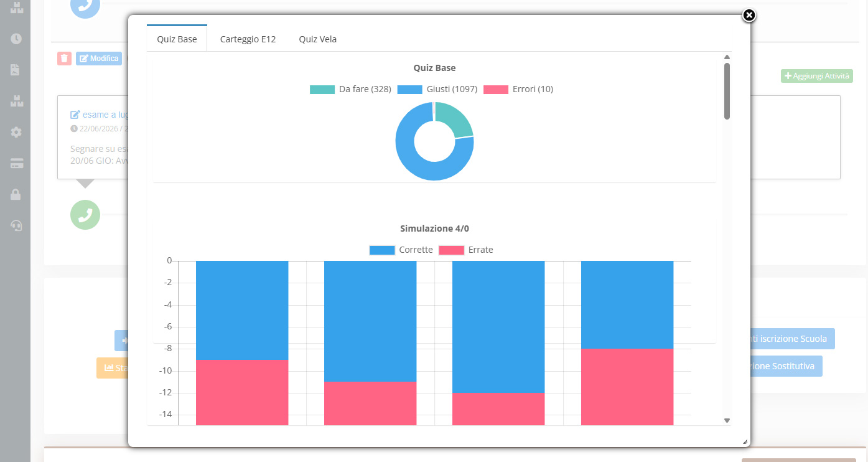The height and width of the screenshot is (462, 868).
Task: Toggle the Giusti legend entry
Action: [437, 89]
